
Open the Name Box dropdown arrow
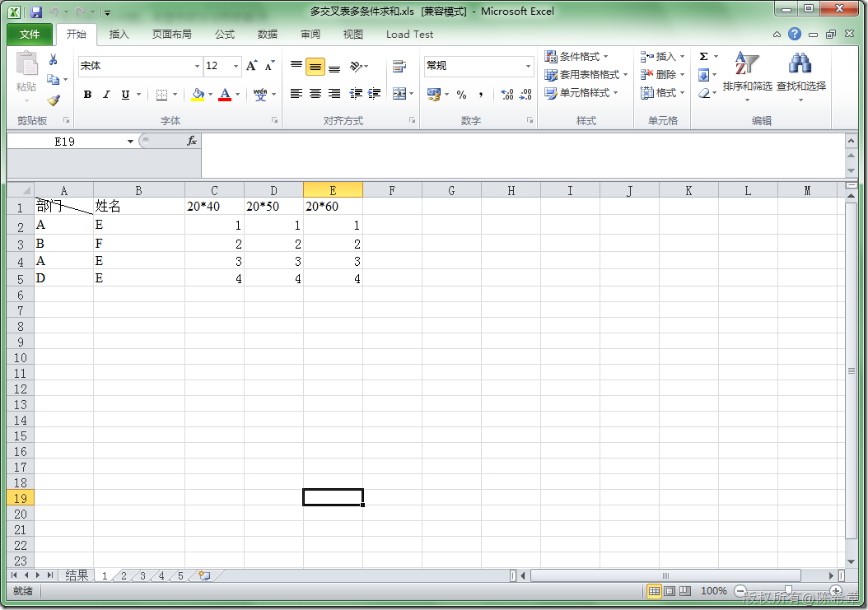click(x=130, y=142)
